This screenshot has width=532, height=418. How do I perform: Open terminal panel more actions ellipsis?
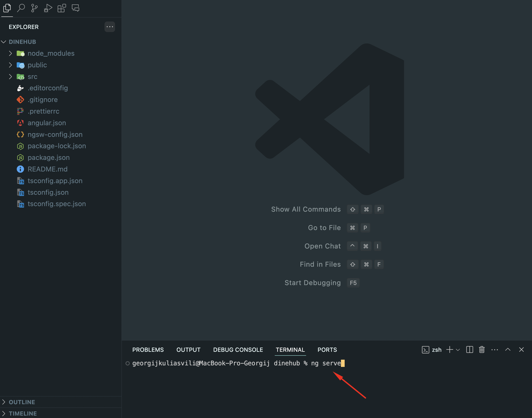click(x=495, y=350)
